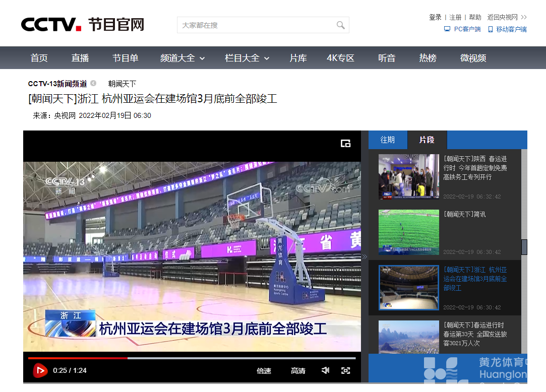Toggle the playlist panel collapse arrow
The width and height of the screenshot is (546, 392).
(x=365, y=256)
